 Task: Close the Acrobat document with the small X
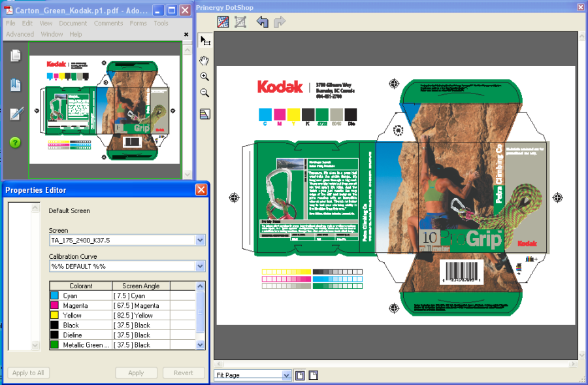click(x=186, y=35)
